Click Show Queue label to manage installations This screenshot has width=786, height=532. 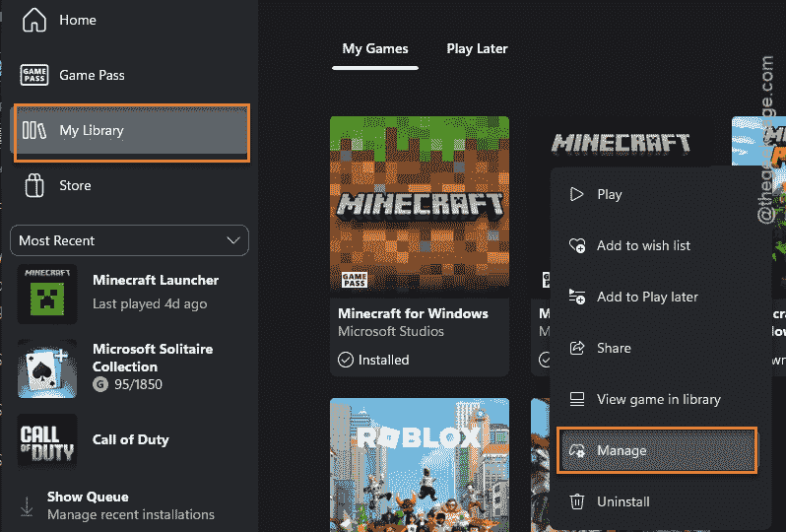click(88, 497)
